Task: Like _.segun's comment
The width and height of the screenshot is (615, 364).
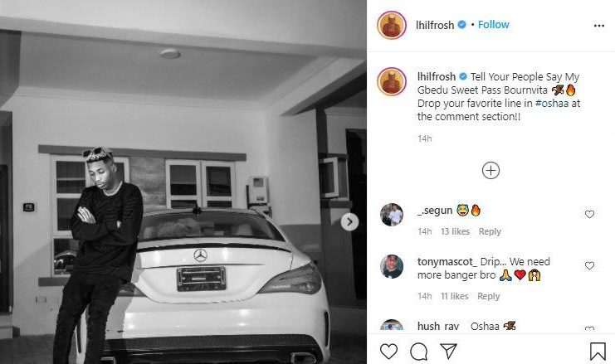Action: 589,214
